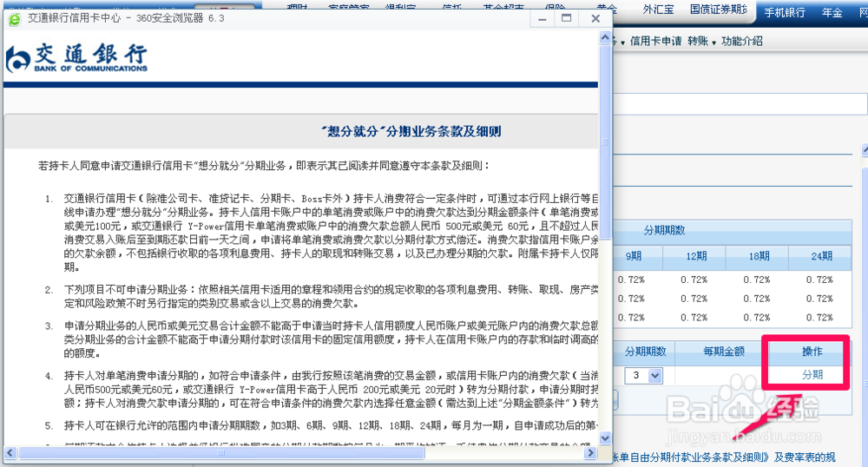Select the 18期 column header
The width and height of the screenshot is (868, 467).
[x=759, y=255]
